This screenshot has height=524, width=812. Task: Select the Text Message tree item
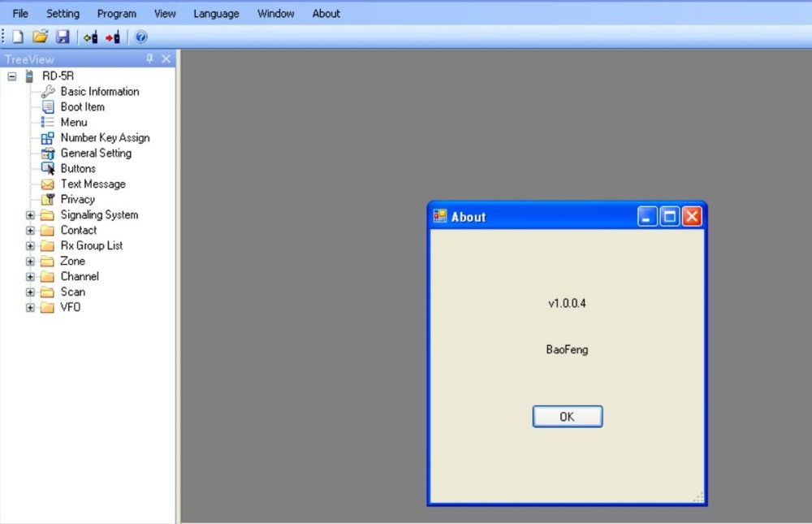(x=93, y=184)
